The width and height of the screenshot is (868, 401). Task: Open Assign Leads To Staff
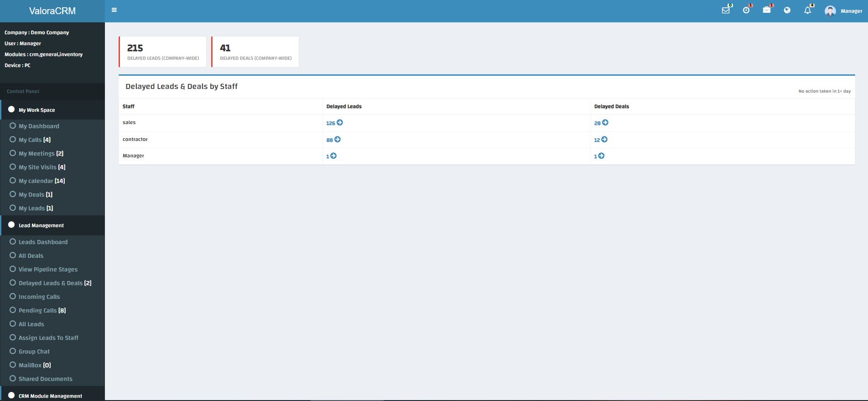[x=48, y=338]
